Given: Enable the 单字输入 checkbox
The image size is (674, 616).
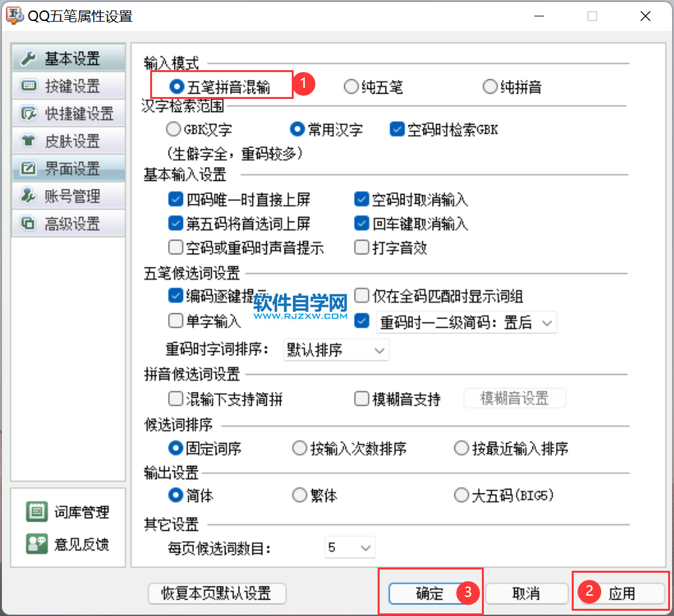Looking at the screenshot, I should (175, 320).
